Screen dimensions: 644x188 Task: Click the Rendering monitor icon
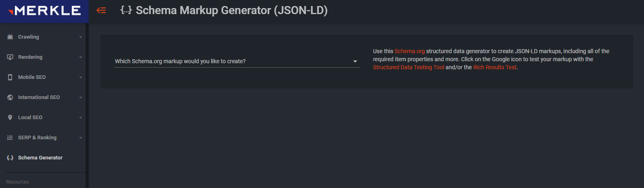10,57
